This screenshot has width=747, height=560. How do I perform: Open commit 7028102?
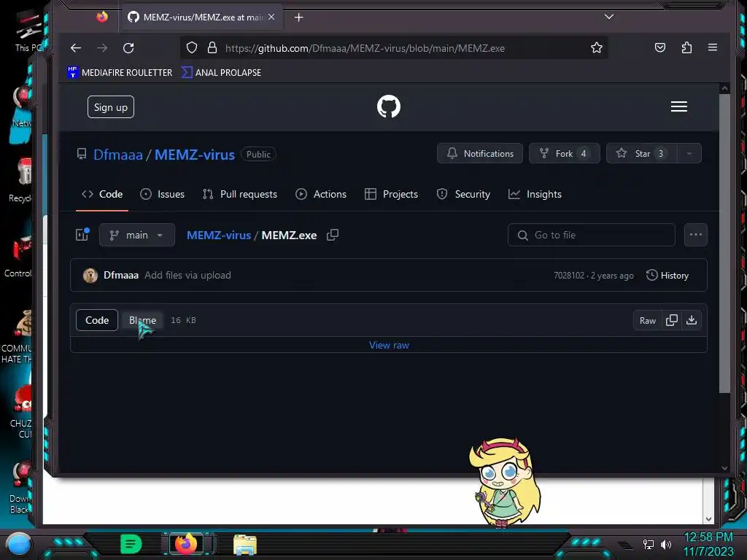569,276
